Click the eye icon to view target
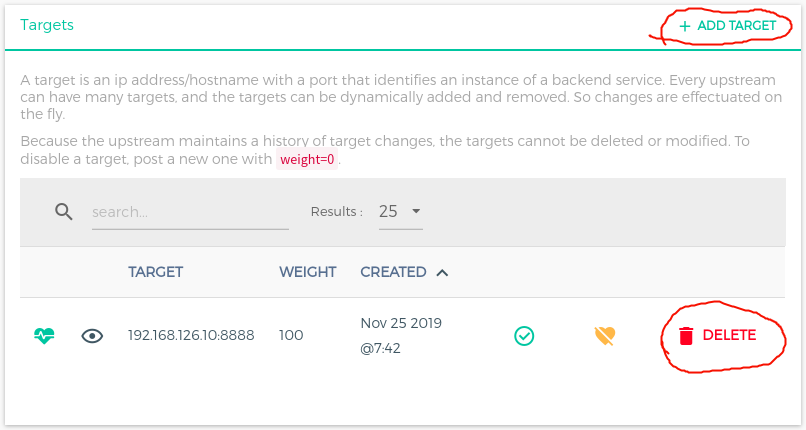Image resolution: width=806 pixels, height=430 pixels. tap(93, 336)
